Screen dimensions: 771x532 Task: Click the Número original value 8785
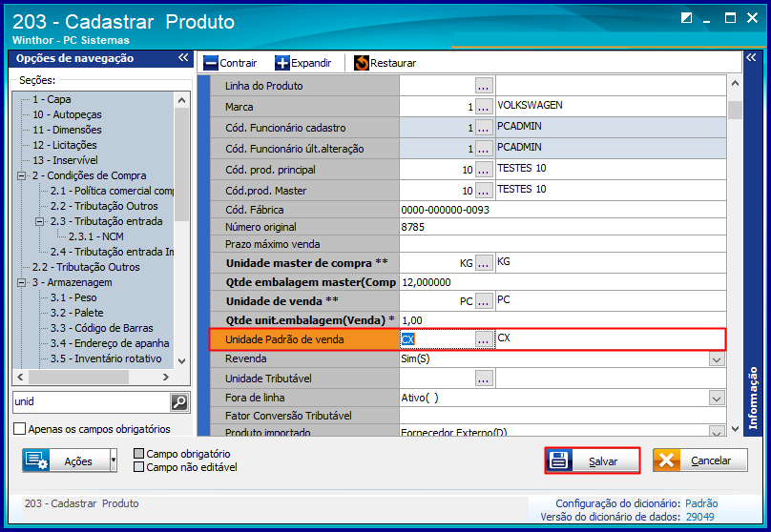(x=412, y=227)
